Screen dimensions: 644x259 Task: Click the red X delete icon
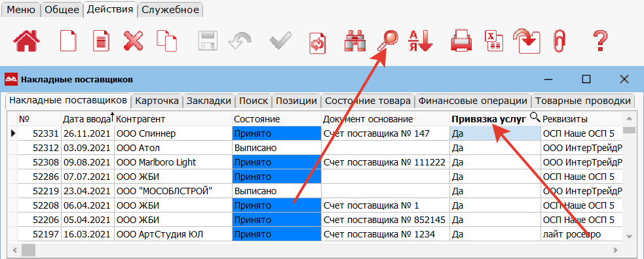pos(134,41)
